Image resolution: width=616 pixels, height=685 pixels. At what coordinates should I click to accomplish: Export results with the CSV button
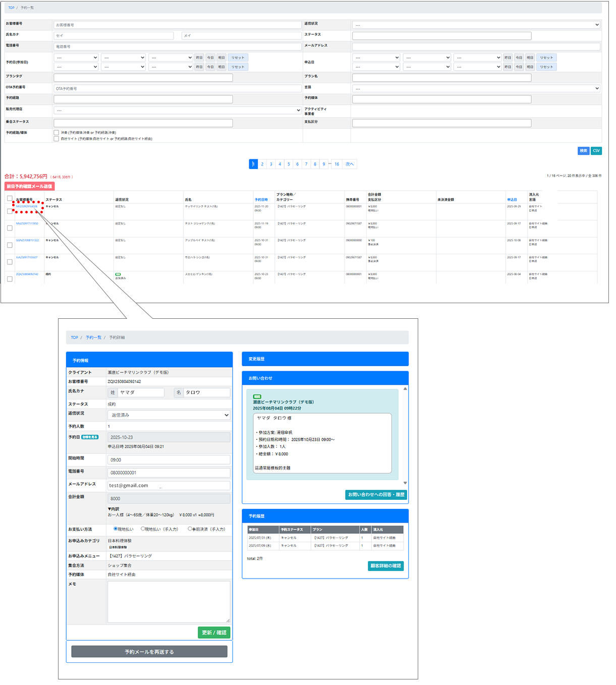596,151
